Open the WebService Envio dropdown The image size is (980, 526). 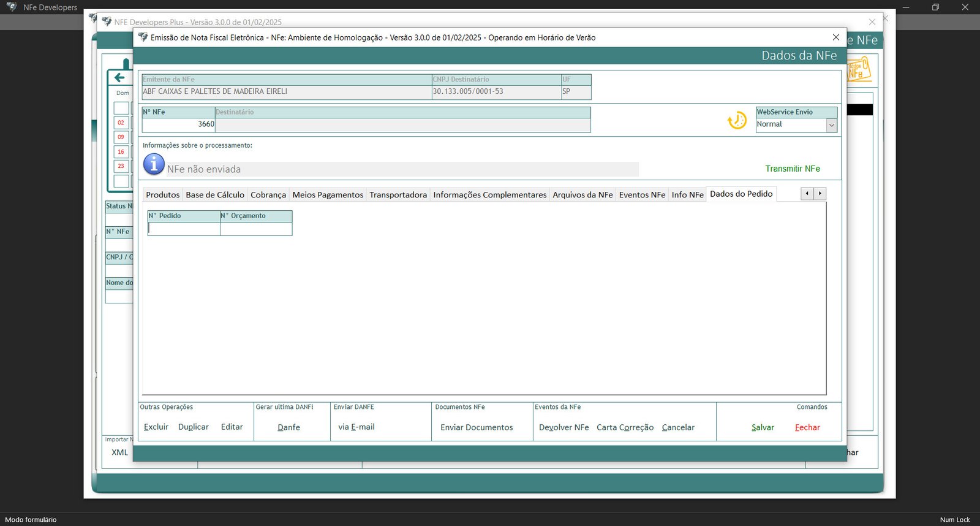click(831, 124)
